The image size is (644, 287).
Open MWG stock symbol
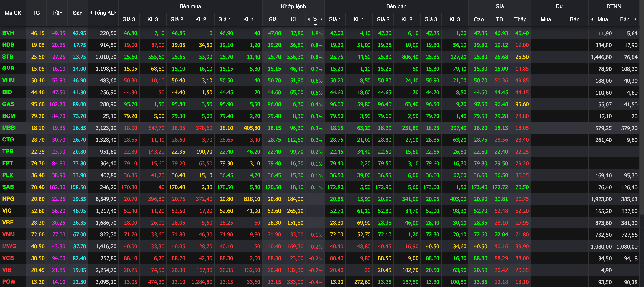click(x=9, y=246)
